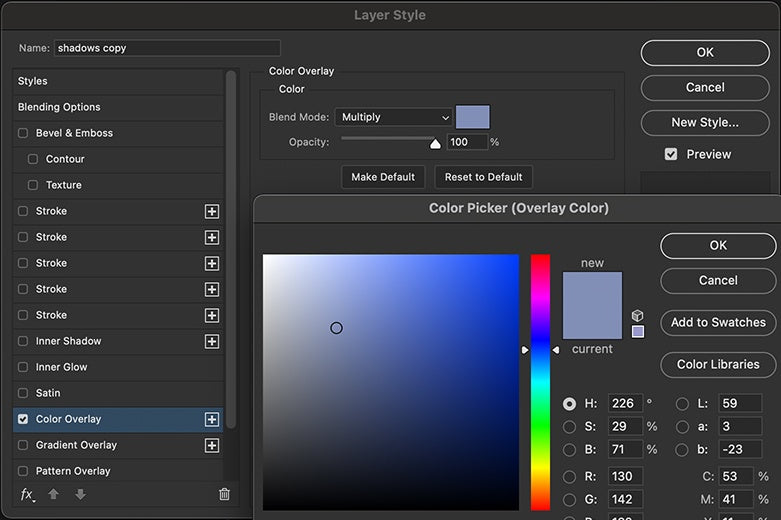Click the Add to Swatches button

pyautogui.click(x=718, y=322)
